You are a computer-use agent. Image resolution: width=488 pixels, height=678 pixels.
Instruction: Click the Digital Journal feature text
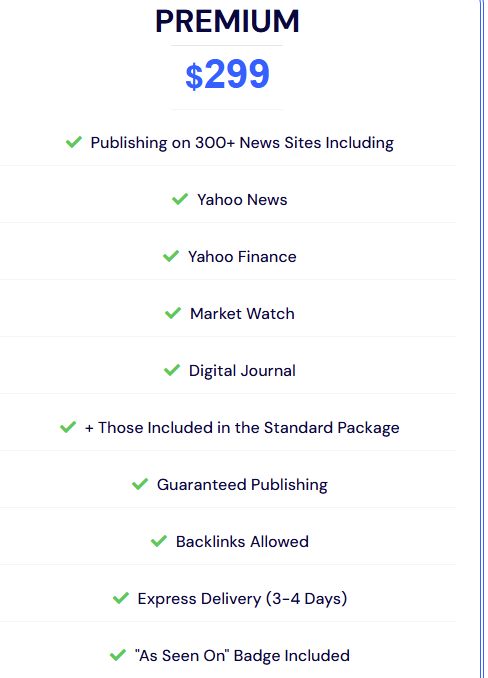[242, 371]
